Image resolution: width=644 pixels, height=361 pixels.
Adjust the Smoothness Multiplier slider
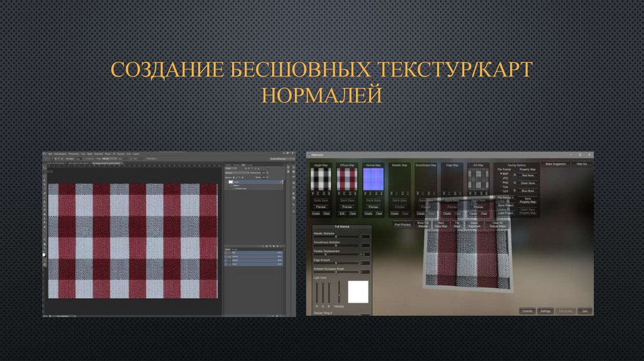[x=336, y=246]
